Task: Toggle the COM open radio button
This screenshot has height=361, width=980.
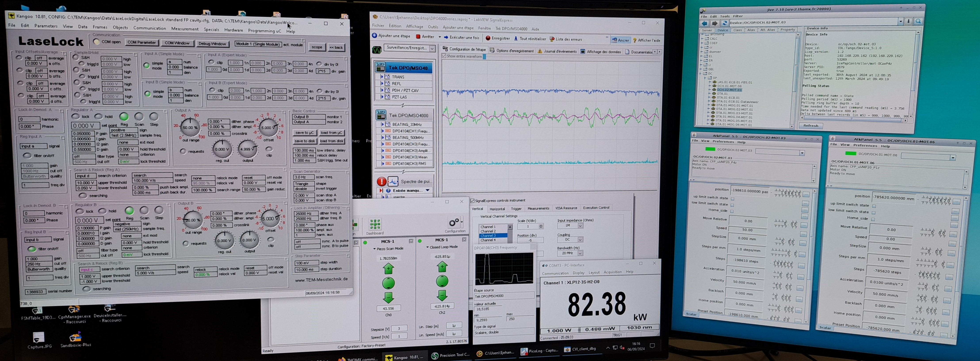Action: (x=96, y=42)
